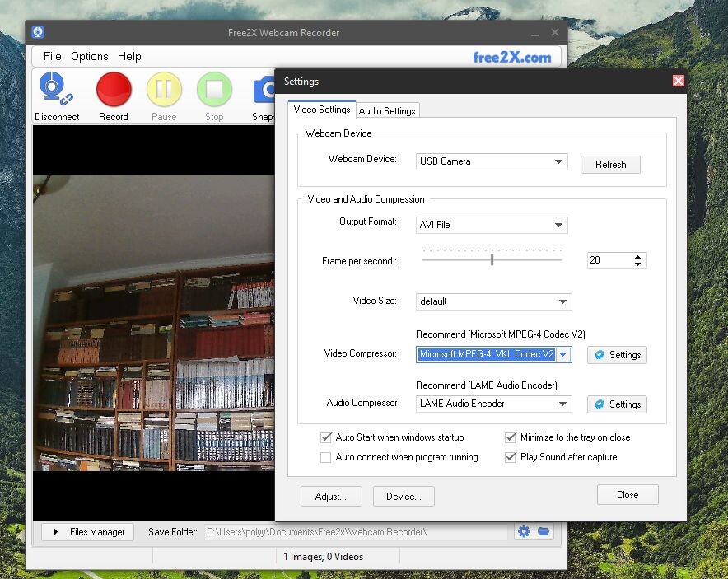Expand Files Manager using the arrow icon
This screenshot has width=728, height=579.
click(55, 531)
